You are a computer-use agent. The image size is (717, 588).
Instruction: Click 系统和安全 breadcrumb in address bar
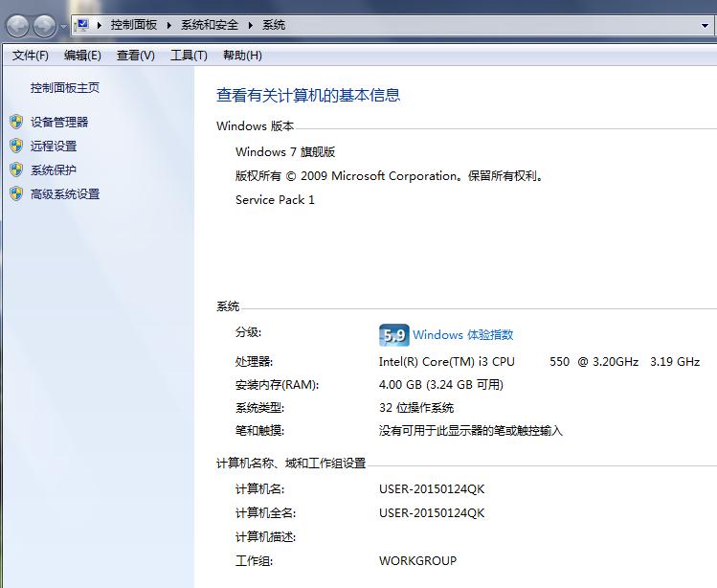[x=210, y=25]
